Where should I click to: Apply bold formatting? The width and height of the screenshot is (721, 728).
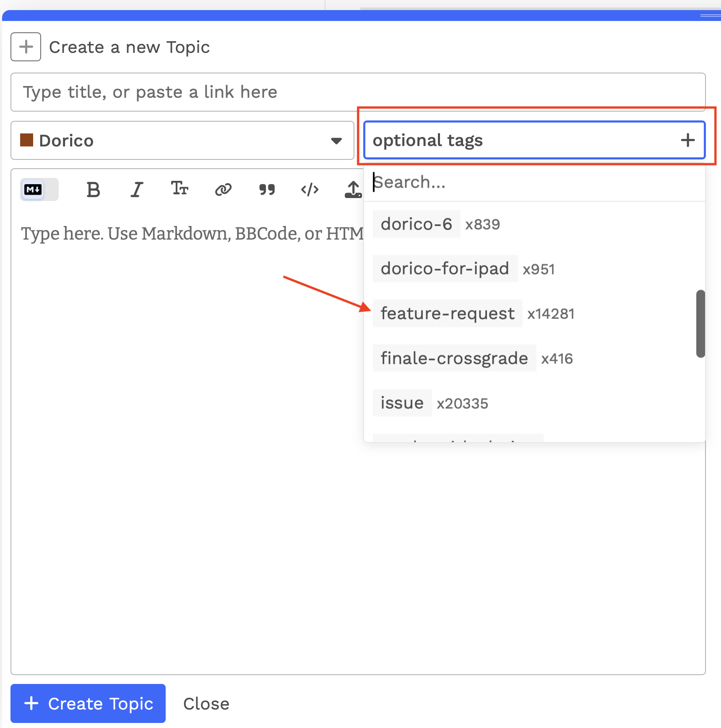93,190
